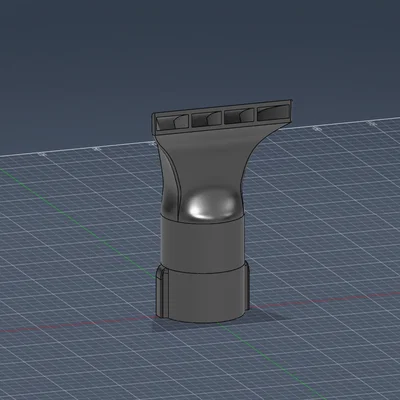Click the slotted rectangular outlet atop the nozzle
Screen dimensions: 400x400
pos(222,116)
